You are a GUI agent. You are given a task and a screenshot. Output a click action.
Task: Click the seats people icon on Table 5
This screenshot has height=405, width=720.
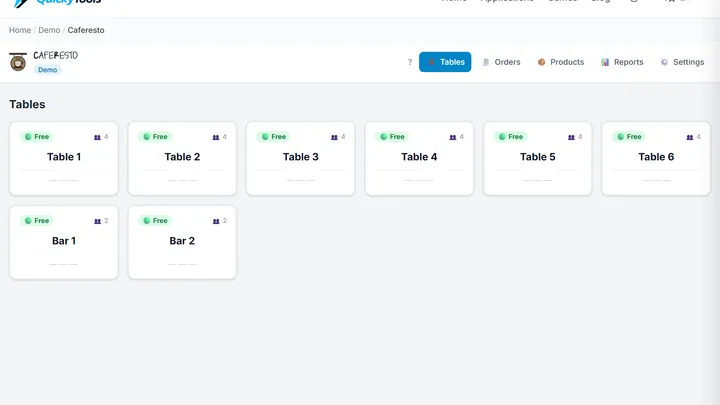(571, 137)
